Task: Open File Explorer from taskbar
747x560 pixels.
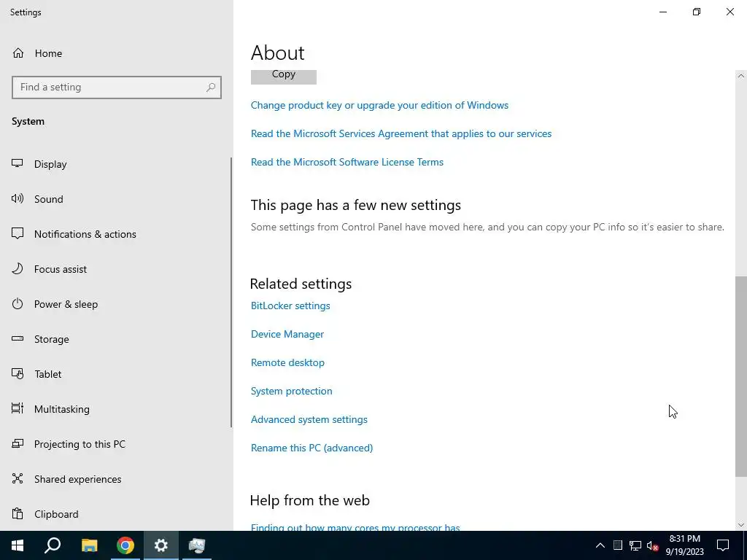Action: tap(89, 545)
